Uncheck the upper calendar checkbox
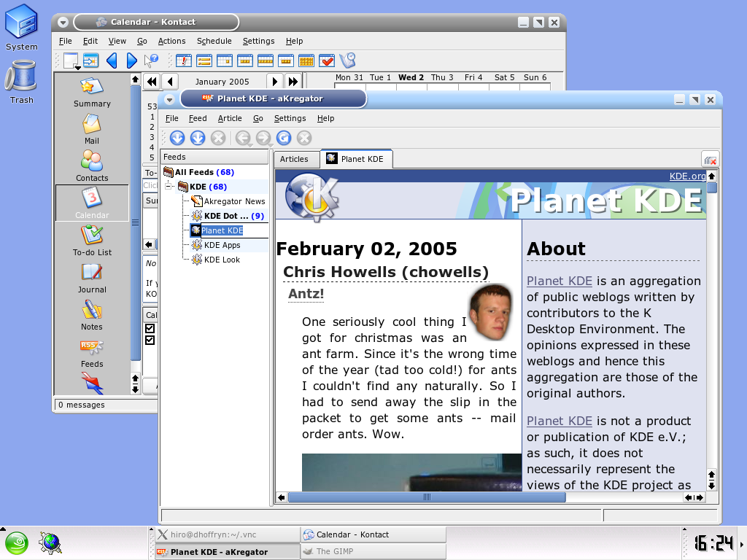 (150, 329)
